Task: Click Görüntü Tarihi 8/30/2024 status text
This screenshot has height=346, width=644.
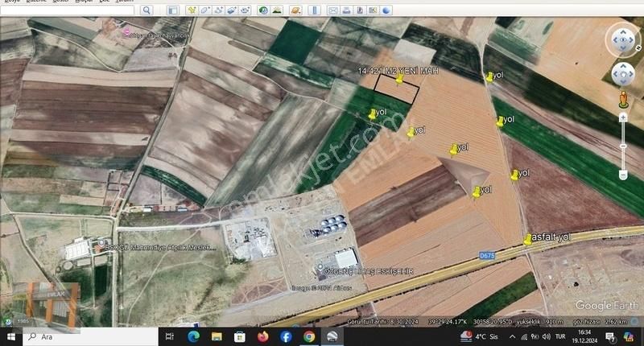Action: (x=382, y=322)
